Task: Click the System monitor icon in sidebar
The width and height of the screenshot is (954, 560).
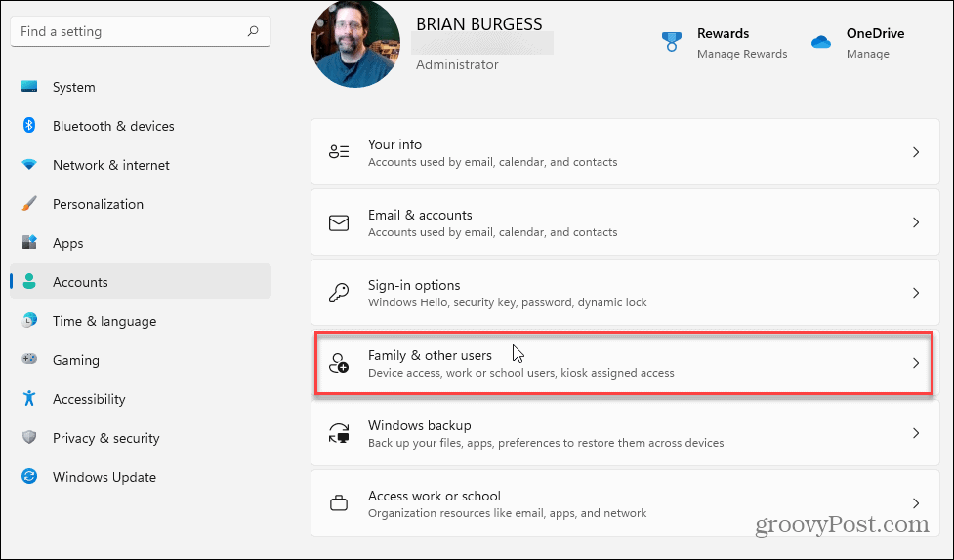Action: click(29, 87)
